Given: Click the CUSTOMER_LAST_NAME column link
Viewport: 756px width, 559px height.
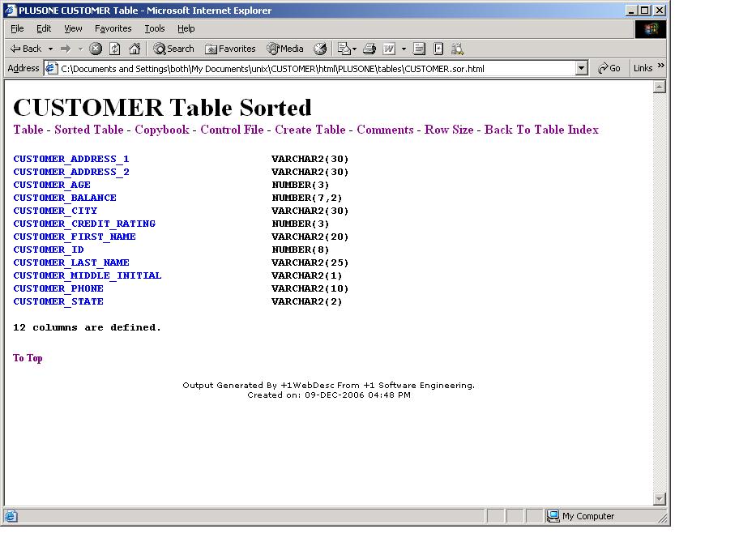Looking at the screenshot, I should click(x=70, y=263).
